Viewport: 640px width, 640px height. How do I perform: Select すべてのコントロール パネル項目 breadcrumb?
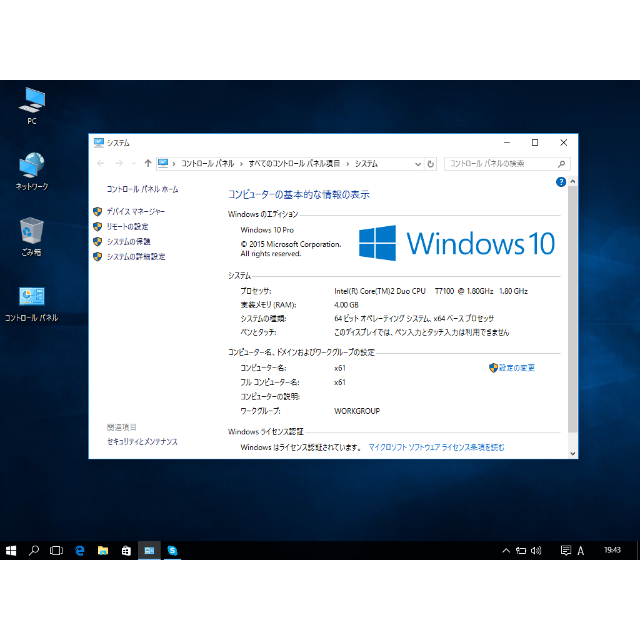click(x=294, y=164)
